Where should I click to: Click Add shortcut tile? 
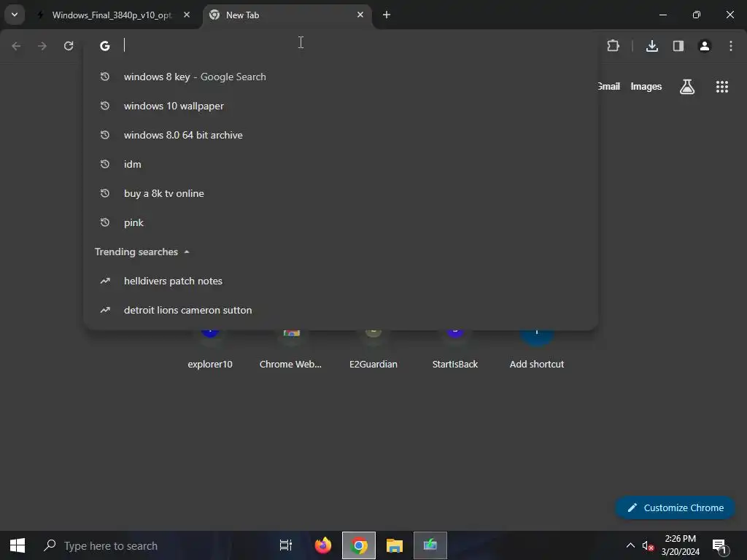537,350
